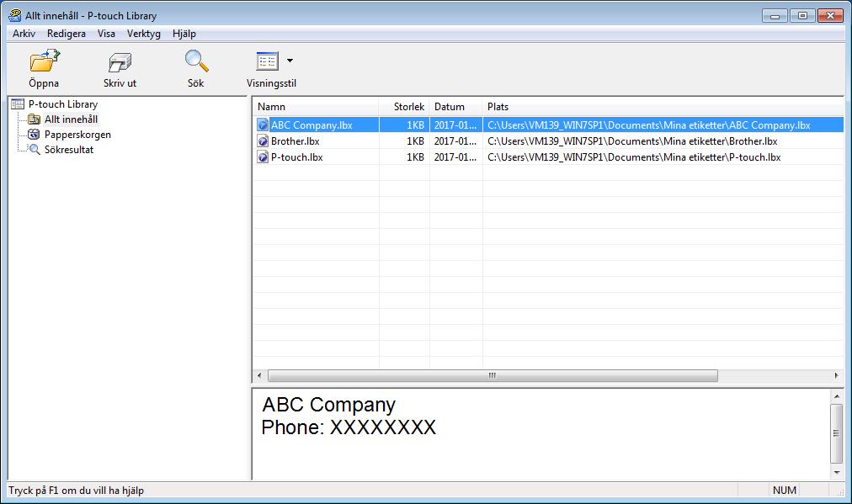
Task: Launch search with the Sök magnifier icon
Action: coord(196,61)
